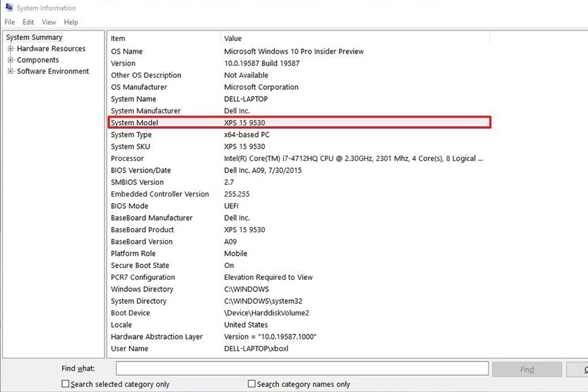Image resolution: width=588 pixels, height=392 pixels.
Task: Toggle Search category names only checkbox
Action: [252, 384]
